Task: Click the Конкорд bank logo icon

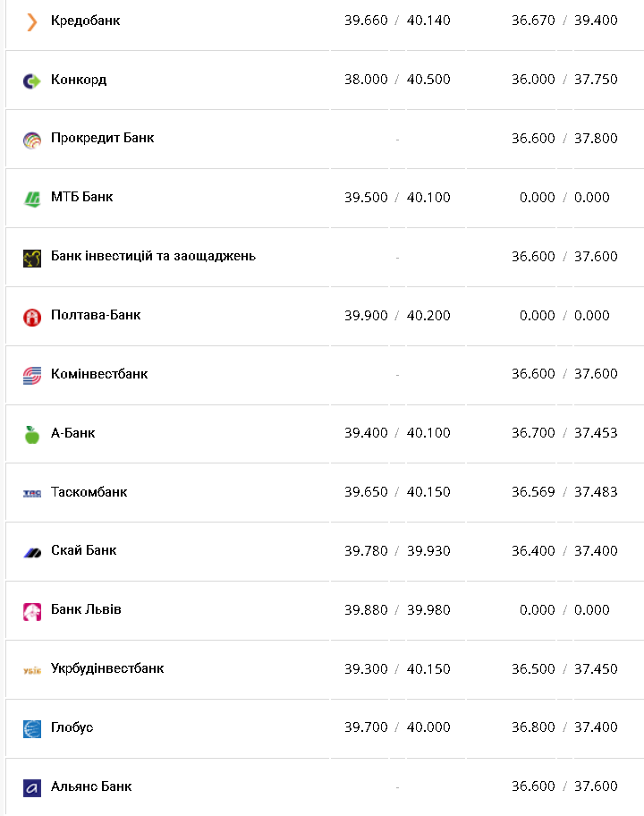Action: coord(32,81)
